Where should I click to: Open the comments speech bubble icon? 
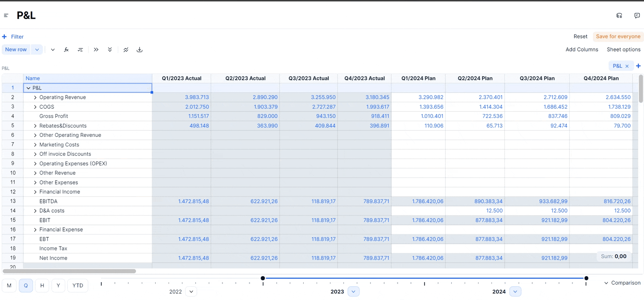pyautogui.click(x=637, y=15)
